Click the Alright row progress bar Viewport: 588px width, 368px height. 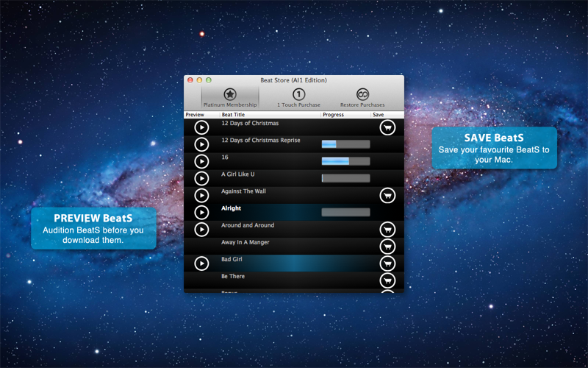pyautogui.click(x=345, y=212)
